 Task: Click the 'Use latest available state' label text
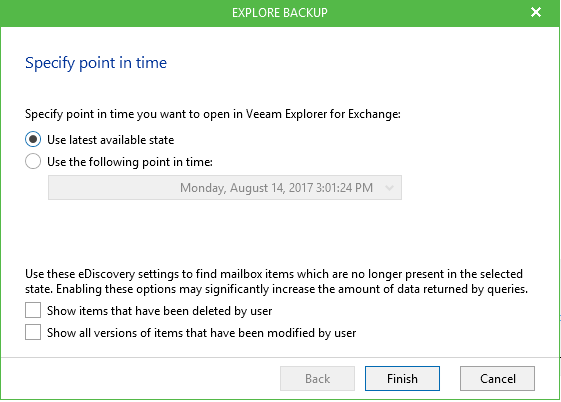pyautogui.click(x=111, y=140)
